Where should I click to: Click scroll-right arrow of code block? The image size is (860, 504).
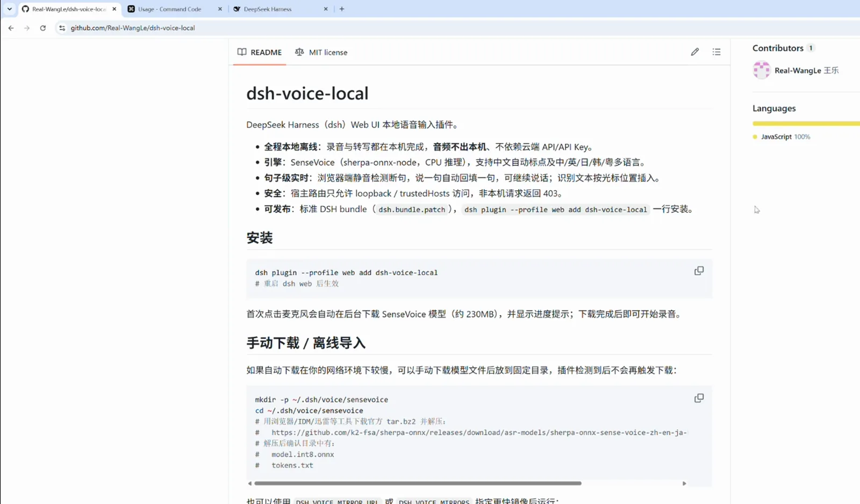click(684, 484)
